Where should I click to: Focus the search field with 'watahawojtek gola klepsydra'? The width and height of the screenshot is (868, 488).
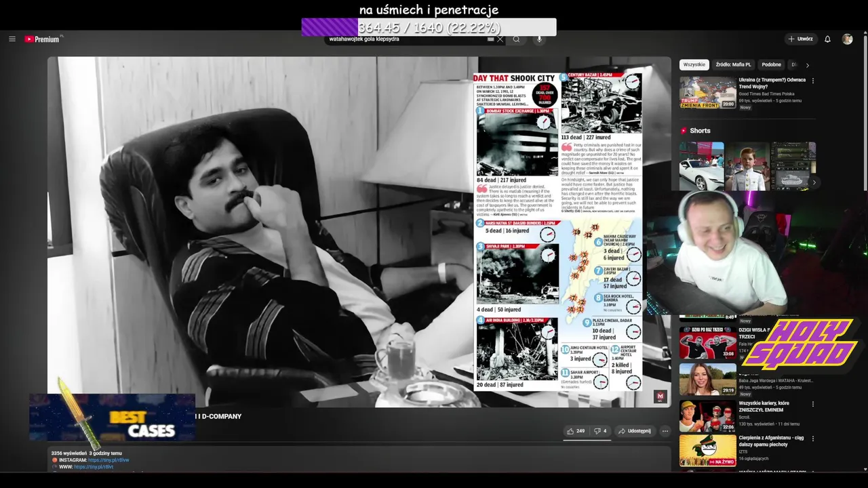click(x=406, y=39)
